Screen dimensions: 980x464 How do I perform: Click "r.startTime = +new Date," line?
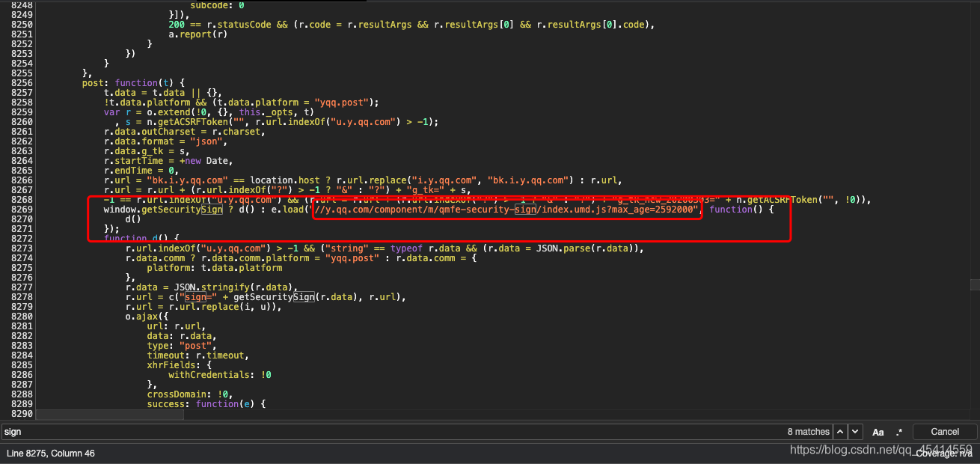168,161
